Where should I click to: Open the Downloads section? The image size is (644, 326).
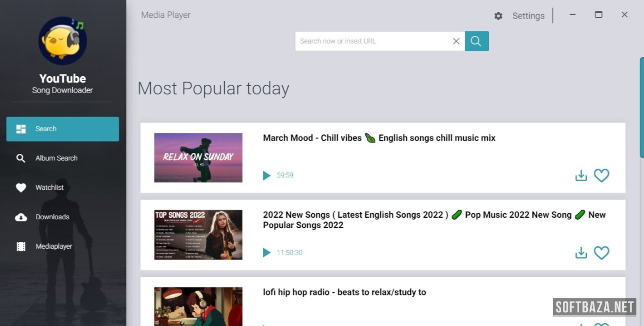click(52, 217)
